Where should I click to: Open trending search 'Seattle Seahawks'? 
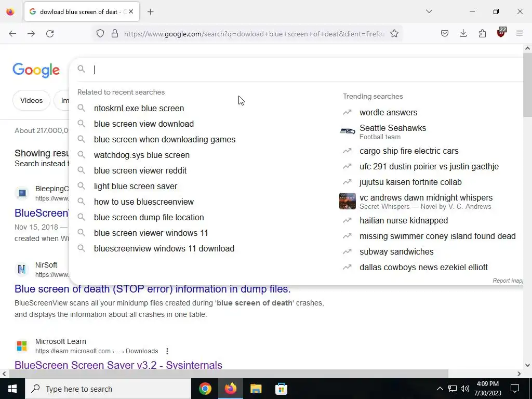click(x=393, y=128)
